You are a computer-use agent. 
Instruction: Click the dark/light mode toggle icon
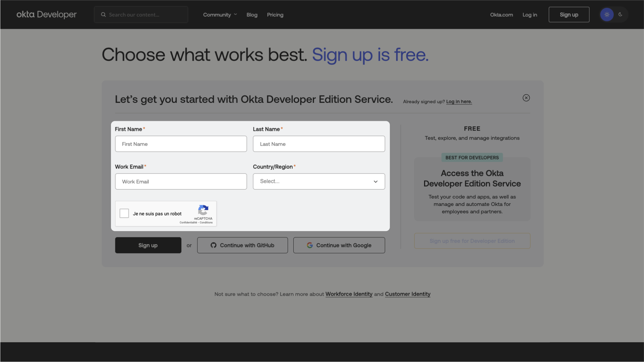coord(613,14)
